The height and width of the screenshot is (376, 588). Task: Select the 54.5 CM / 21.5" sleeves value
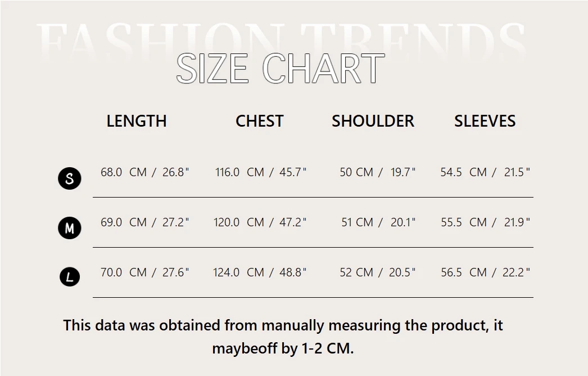coord(485,172)
